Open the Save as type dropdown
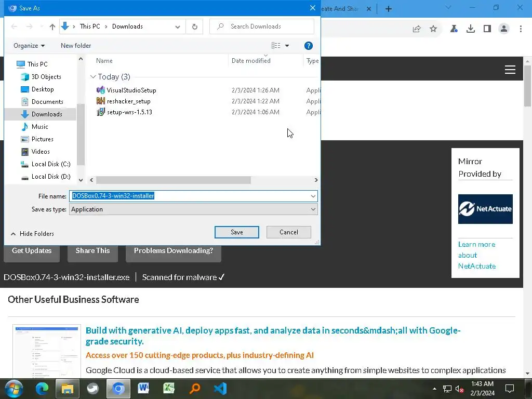 [x=193, y=209]
